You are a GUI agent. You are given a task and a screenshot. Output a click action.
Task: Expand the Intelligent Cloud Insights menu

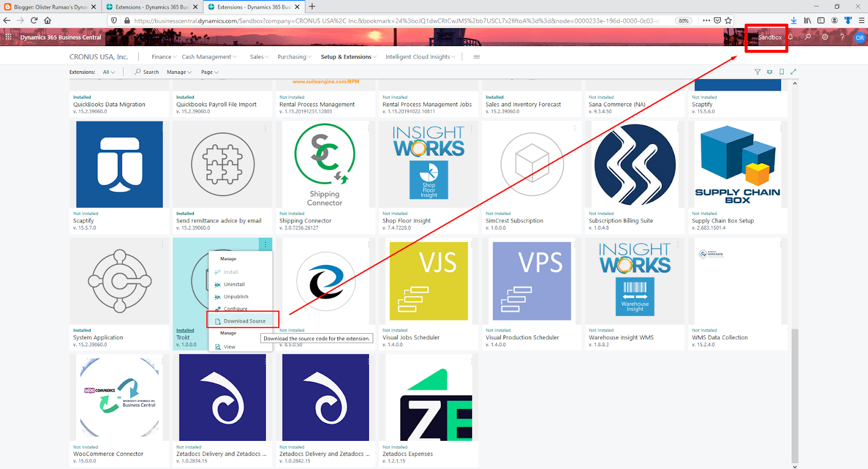pos(420,57)
